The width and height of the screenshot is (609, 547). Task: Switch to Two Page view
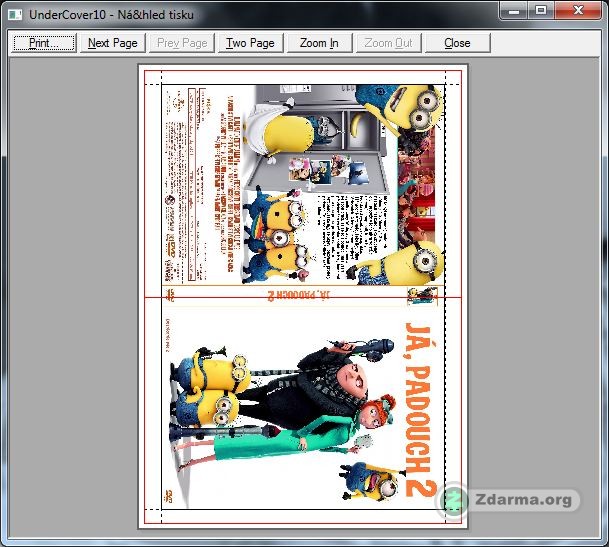(x=251, y=43)
